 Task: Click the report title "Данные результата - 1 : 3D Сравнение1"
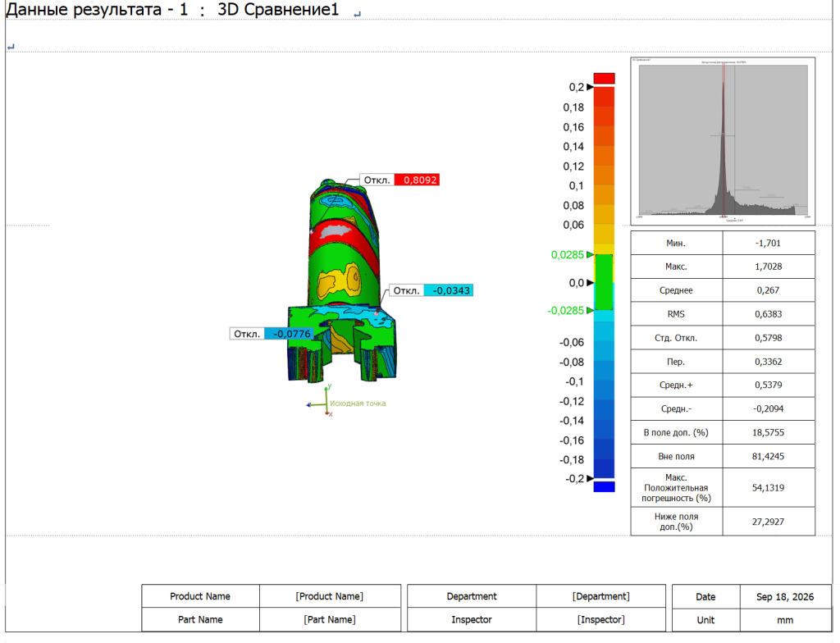(172, 10)
